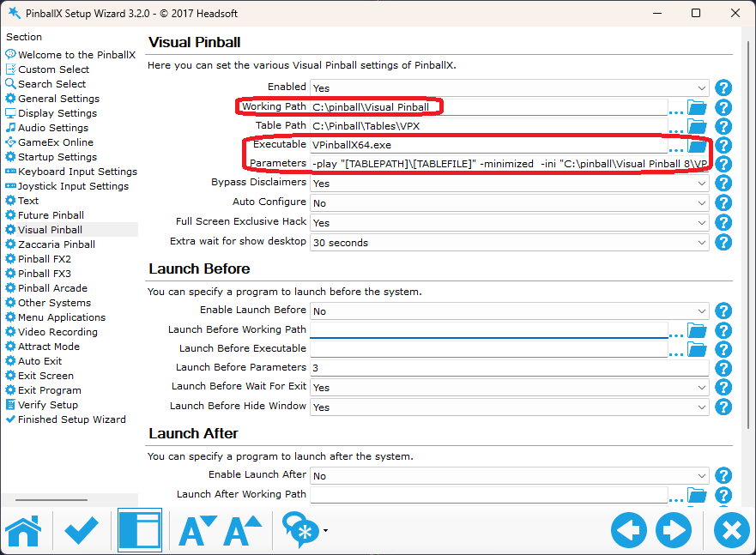Open the Enable Launch Before dropdown

coord(509,311)
